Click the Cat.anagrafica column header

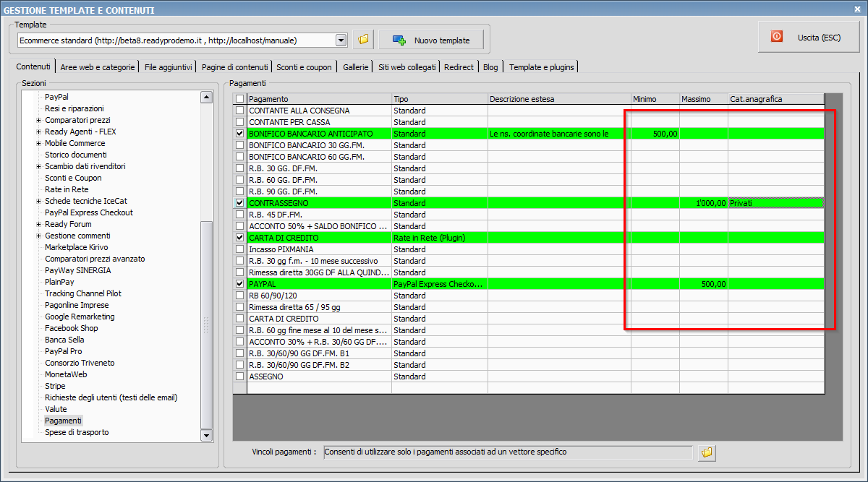pos(776,99)
